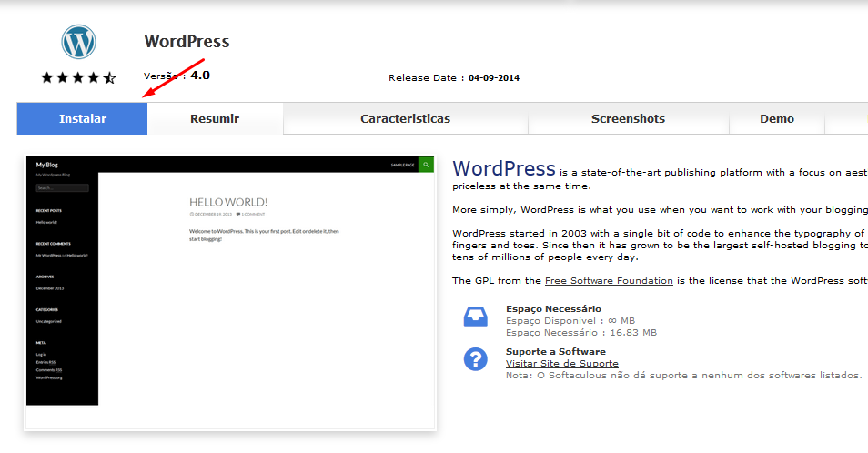868x453 pixels.
Task: Click the version number 4.0
Action: (200, 75)
